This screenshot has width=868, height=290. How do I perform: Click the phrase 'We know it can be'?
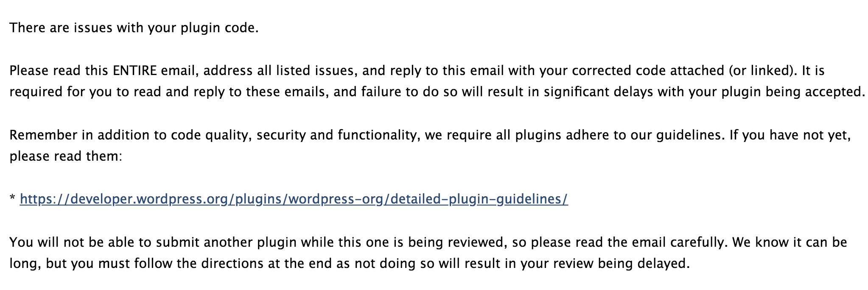point(790,242)
